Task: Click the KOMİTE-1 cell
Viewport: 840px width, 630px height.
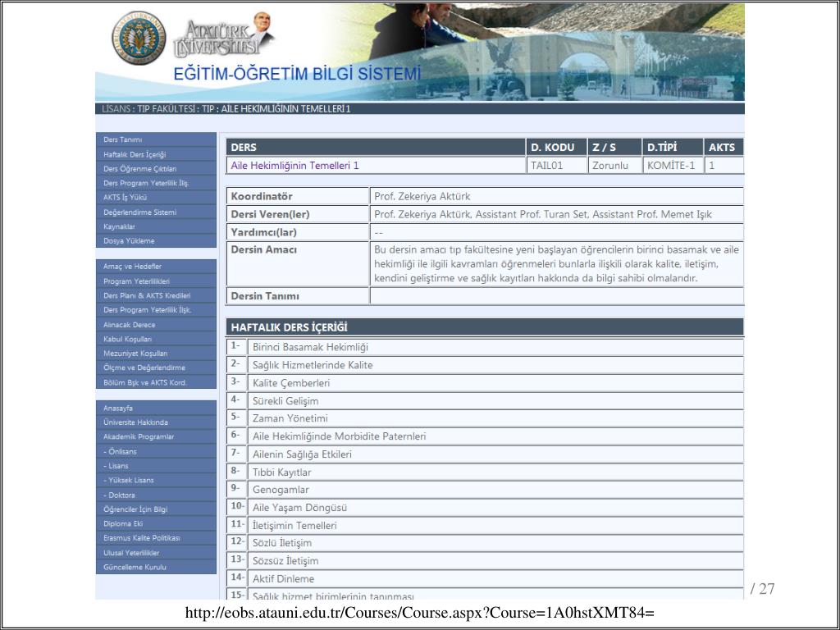Action: pyautogui.click(x=673, y=166)
